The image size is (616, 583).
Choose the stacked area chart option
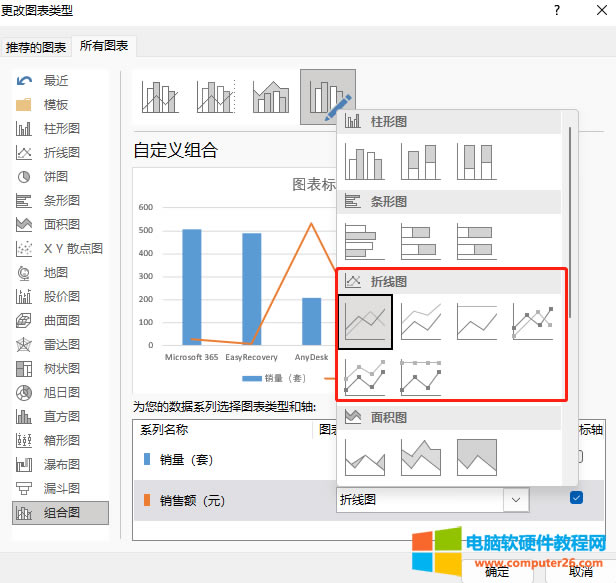point(420,457)
